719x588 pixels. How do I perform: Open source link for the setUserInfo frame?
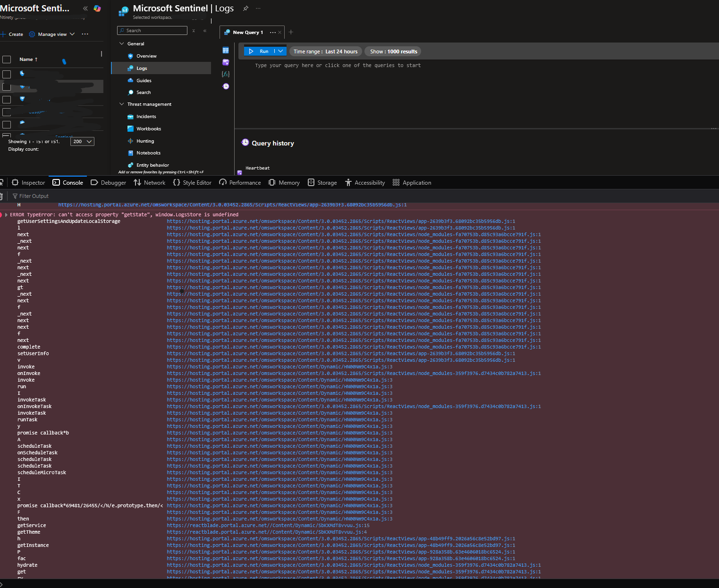(341, 353)
